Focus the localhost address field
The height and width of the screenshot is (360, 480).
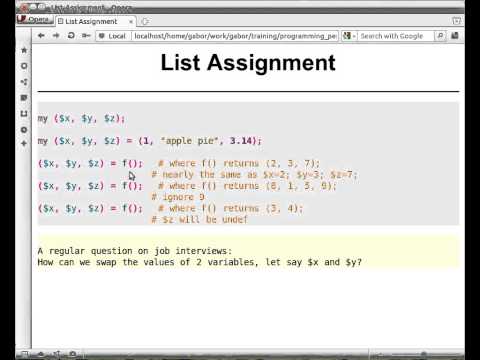(x=235, y=36)
